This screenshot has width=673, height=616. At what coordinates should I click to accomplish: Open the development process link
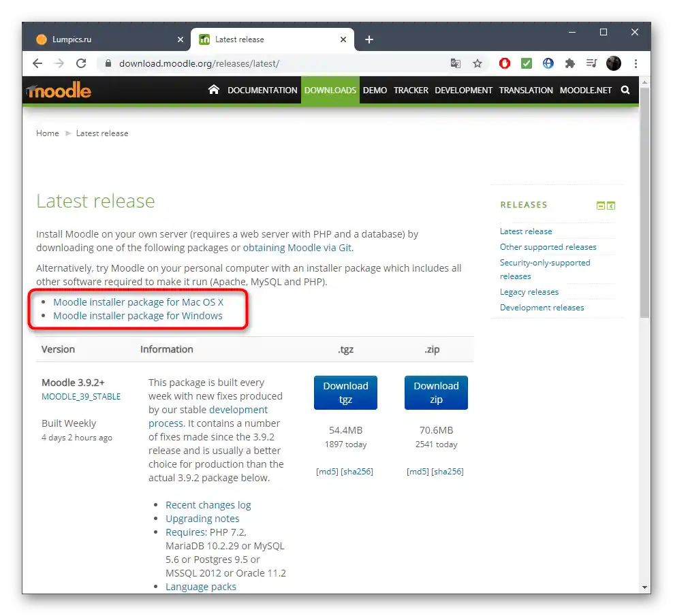(x=208, y=417)
